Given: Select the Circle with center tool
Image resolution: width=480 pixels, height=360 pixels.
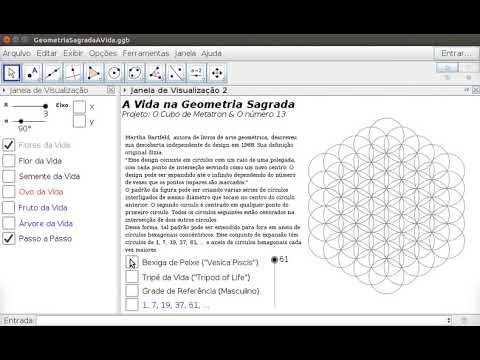Looking at the screenshot, I should tap(114, 73).
